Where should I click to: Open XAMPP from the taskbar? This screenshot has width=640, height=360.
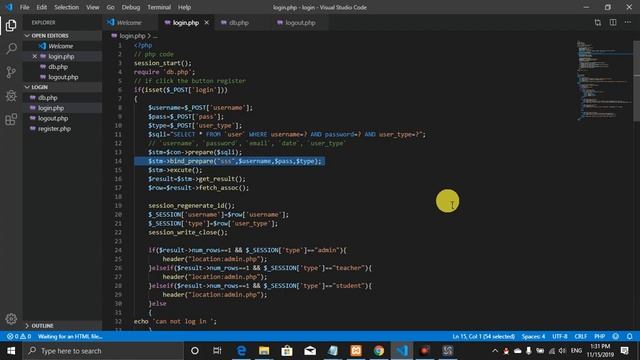coord(356,351)
